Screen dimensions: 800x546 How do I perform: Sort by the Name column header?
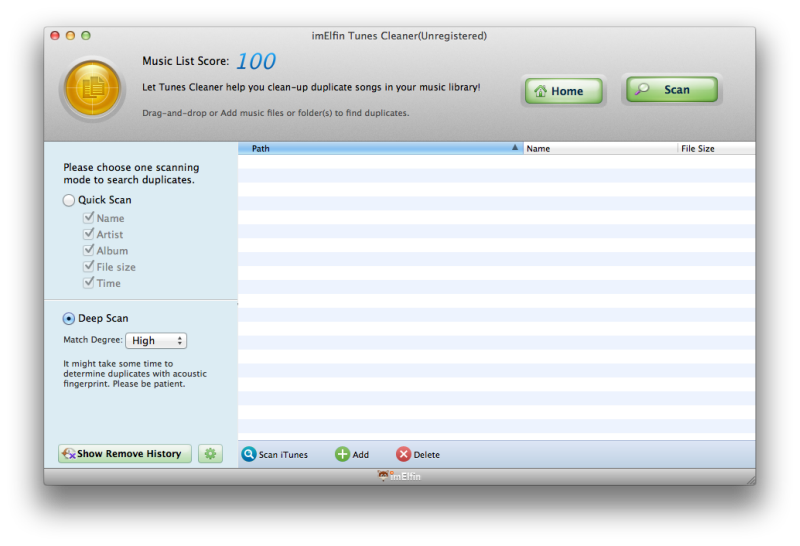click(600, 148)
